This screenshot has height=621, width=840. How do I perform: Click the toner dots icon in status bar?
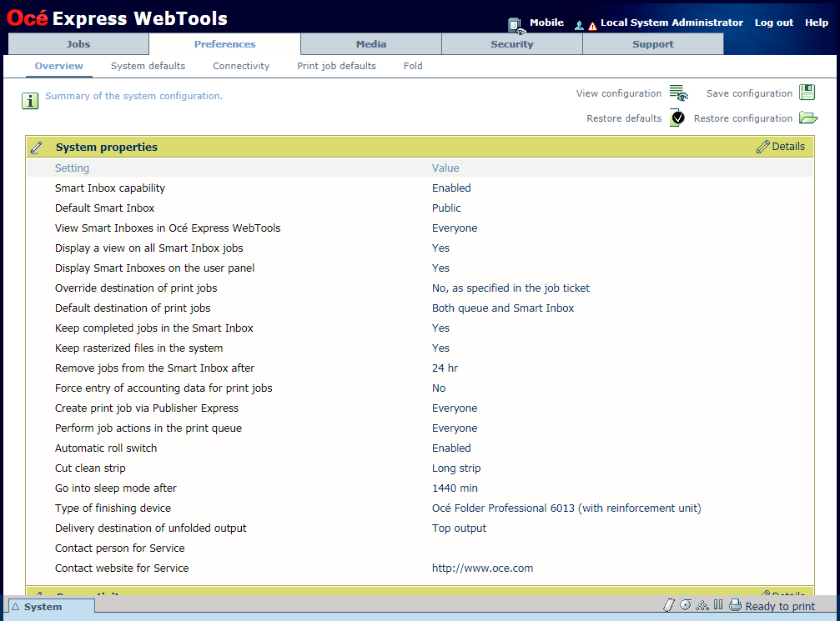pos(702,605)
